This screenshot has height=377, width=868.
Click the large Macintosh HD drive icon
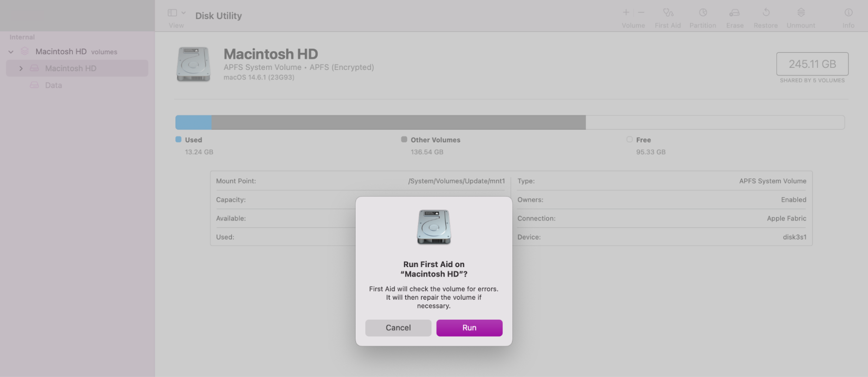pyautogui.click(x=194, y=64)
